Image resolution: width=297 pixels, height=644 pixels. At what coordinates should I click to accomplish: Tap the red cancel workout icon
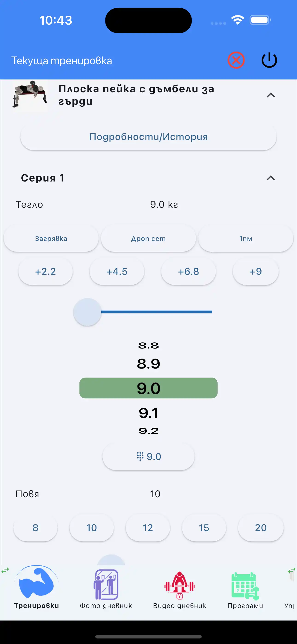(x=236, y=60)
